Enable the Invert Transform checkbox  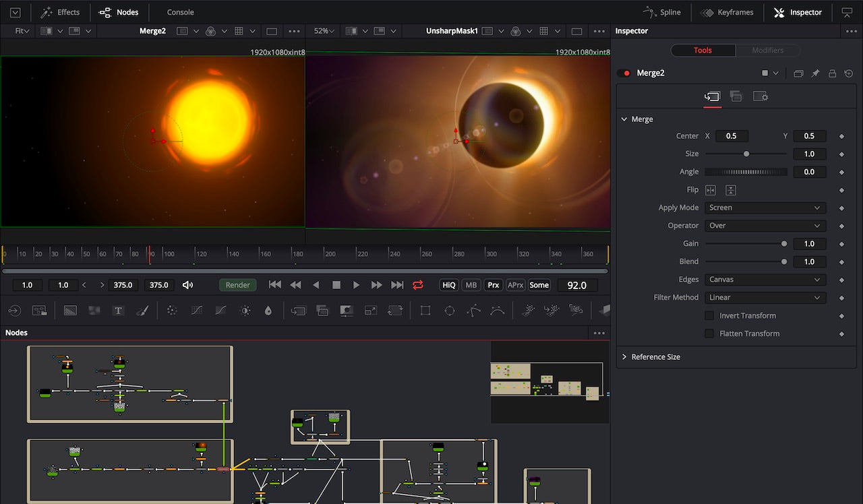point(709,315)
